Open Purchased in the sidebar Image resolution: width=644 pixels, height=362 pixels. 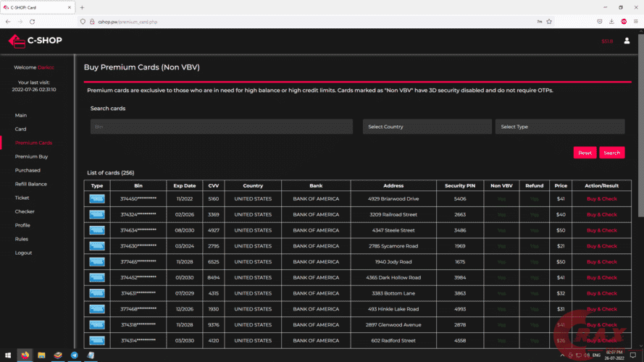[28, 170]
